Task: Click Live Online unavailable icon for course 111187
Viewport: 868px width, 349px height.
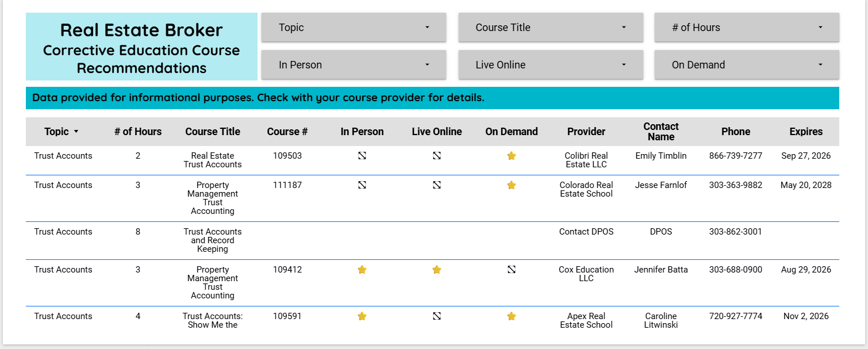Action: [437, 185]
